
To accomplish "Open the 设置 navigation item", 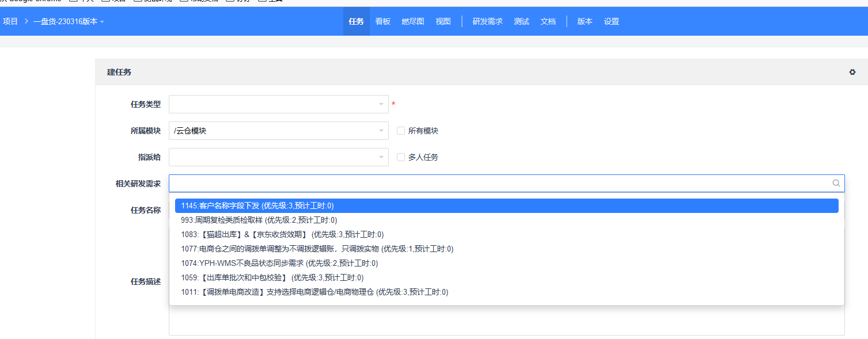I will tap(612, 21).
